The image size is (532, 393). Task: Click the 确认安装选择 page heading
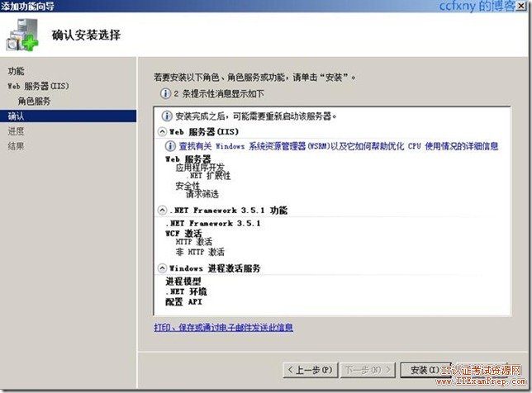86,35
